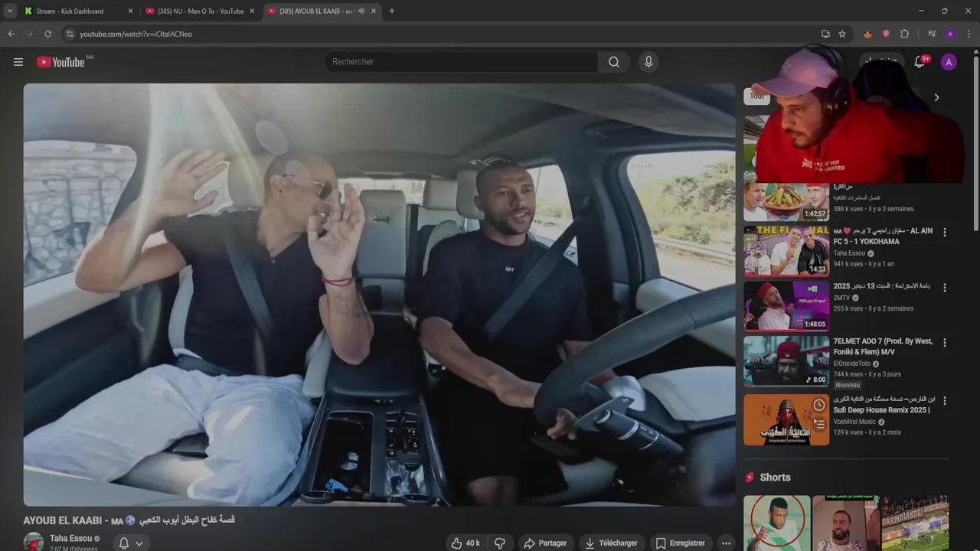Open the Chrome three-dot menu

(969, 34)
